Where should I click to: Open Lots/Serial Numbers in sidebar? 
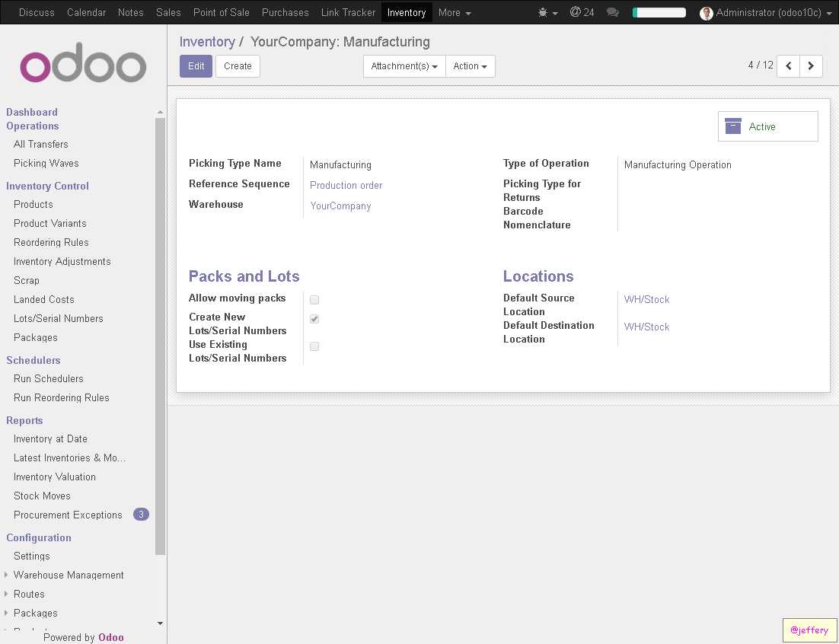[x=59, y=318]
